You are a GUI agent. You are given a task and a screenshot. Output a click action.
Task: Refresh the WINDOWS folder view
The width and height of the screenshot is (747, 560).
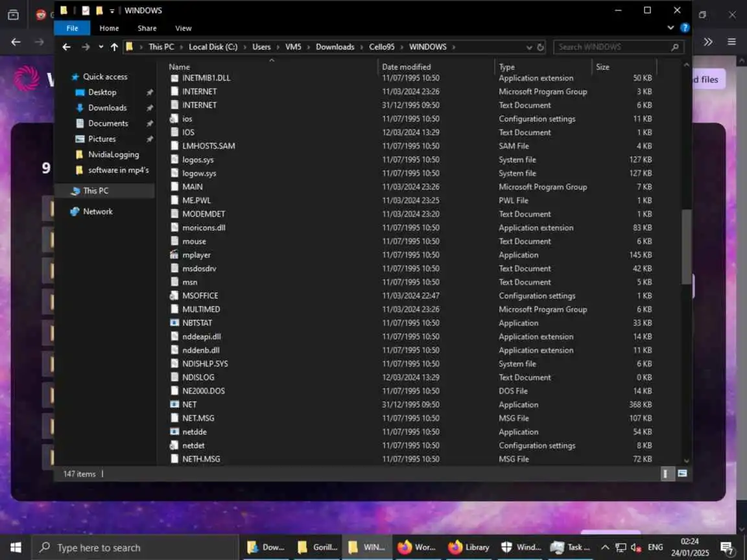(540, 47)
